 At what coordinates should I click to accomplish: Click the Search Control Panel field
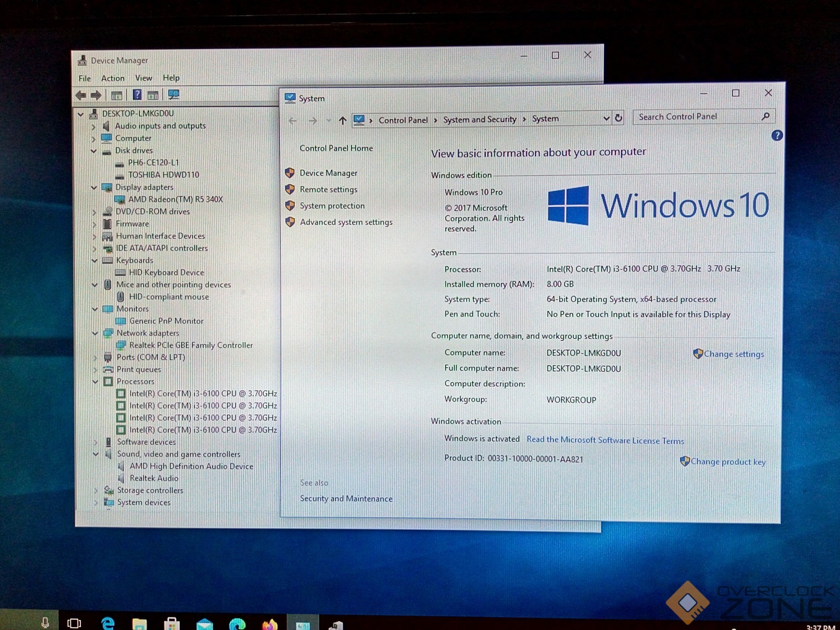click(x=696, y=117)
